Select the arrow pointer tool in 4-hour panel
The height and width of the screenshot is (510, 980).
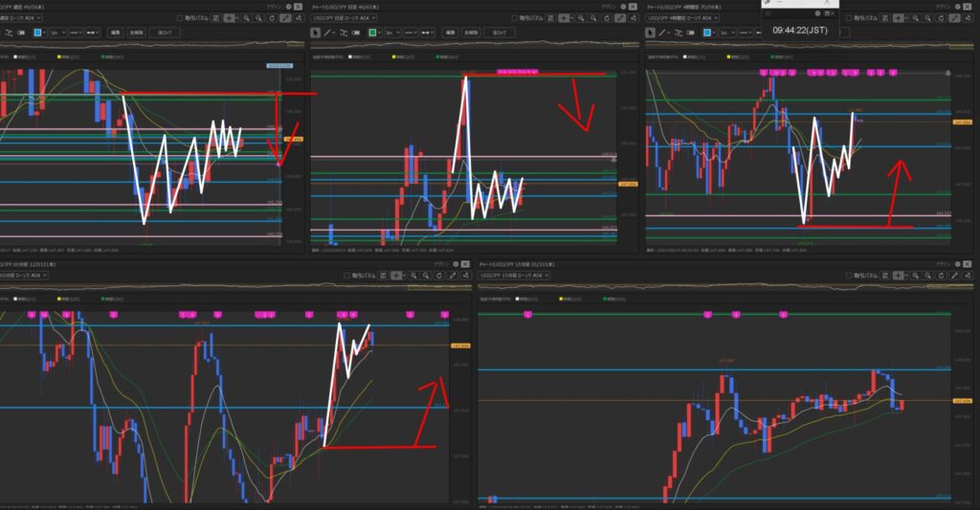tap(650, 33)
